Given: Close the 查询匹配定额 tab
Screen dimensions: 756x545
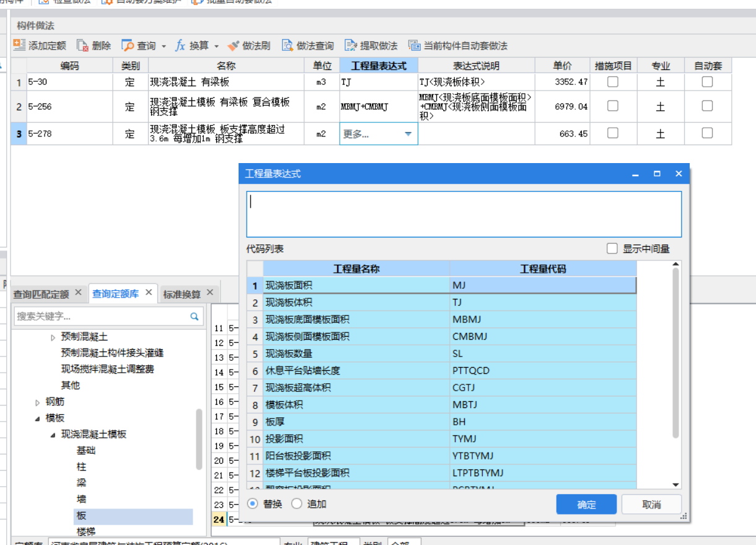Looking at the screenshot, I should [x=78, y=292].
